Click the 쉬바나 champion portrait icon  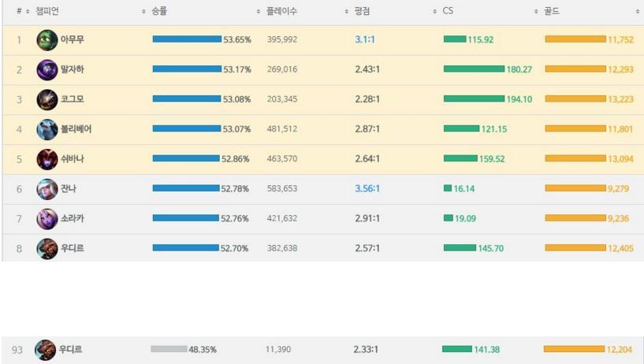(x=47, y=159)
